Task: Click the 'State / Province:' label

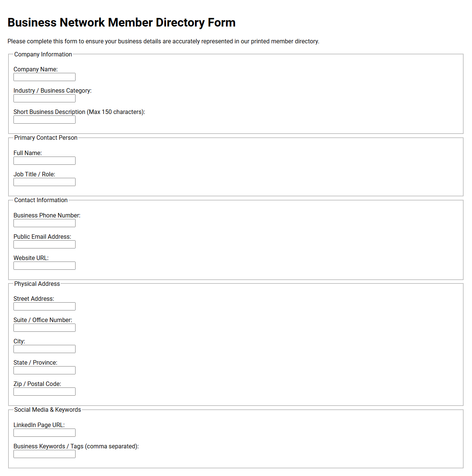Action: [x=36, y=362]
